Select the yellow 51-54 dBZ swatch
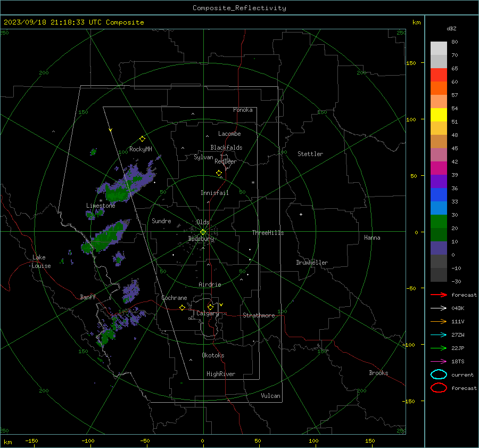479x448 pixels. (439, 115)
